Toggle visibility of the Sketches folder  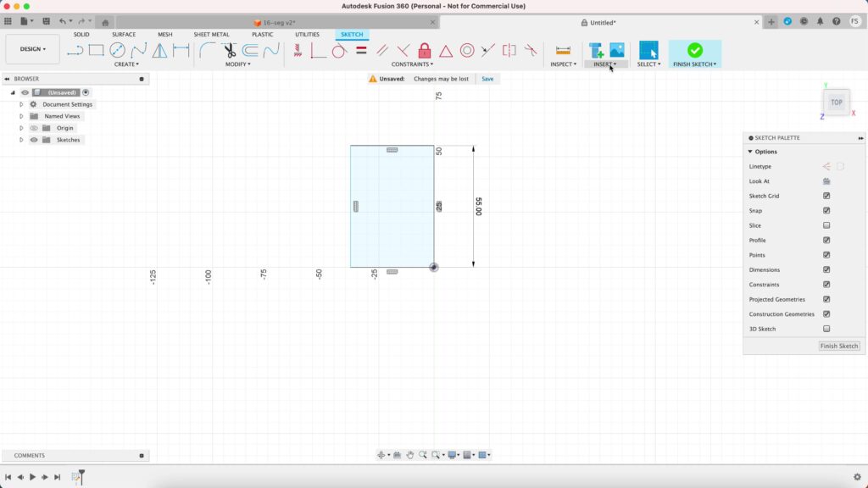[x=34, y=140]
